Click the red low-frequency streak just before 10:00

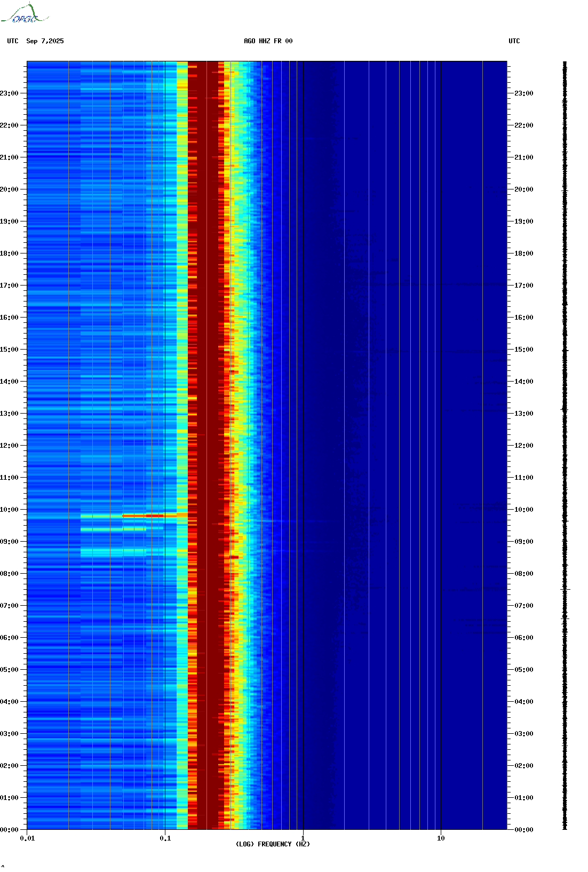149,516
